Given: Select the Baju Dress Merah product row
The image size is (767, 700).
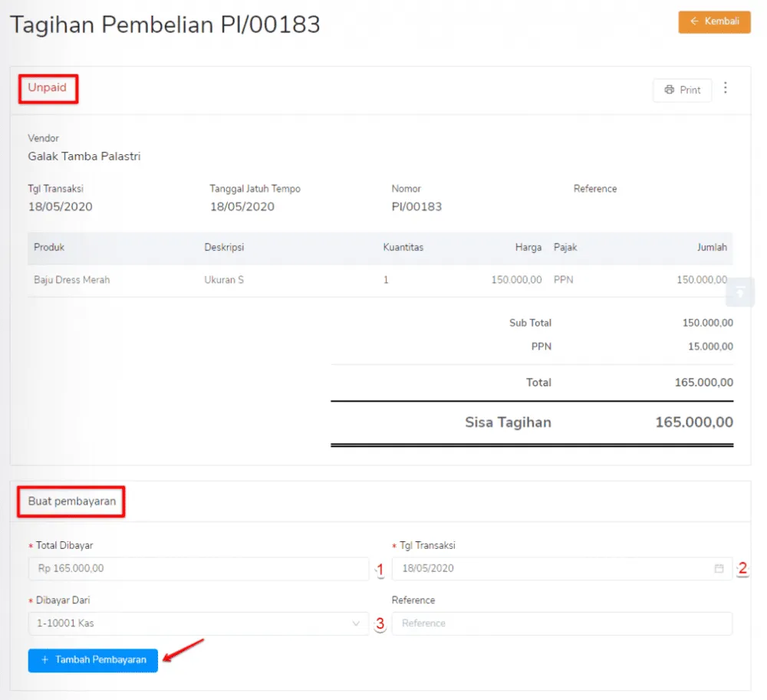Looking at the screenshot, I should 71,280.
